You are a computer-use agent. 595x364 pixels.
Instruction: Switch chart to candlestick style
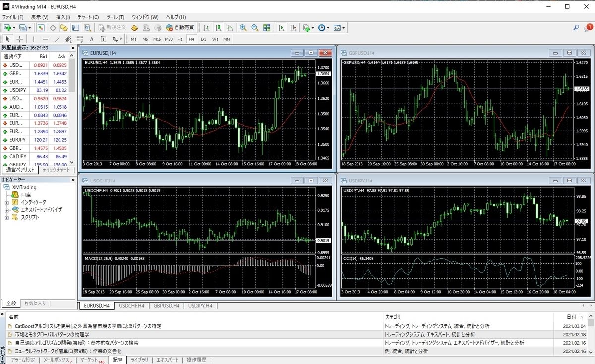click(x=218, y=28)
